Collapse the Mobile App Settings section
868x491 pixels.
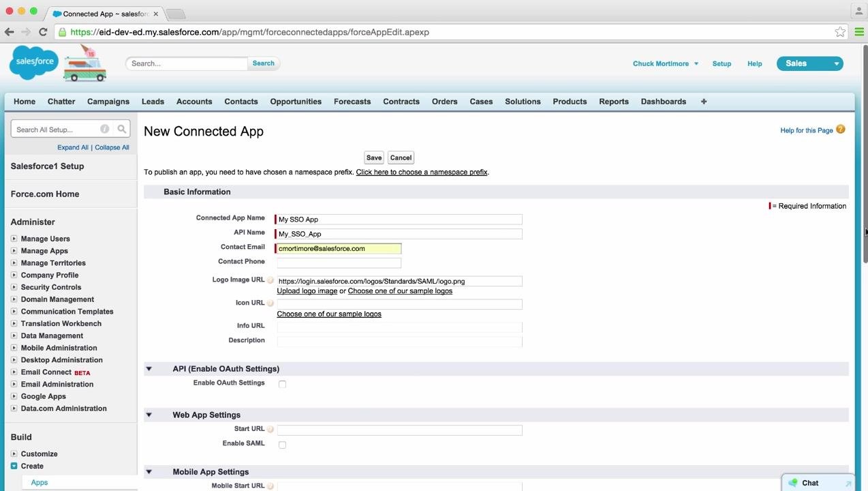coord(149,472)
